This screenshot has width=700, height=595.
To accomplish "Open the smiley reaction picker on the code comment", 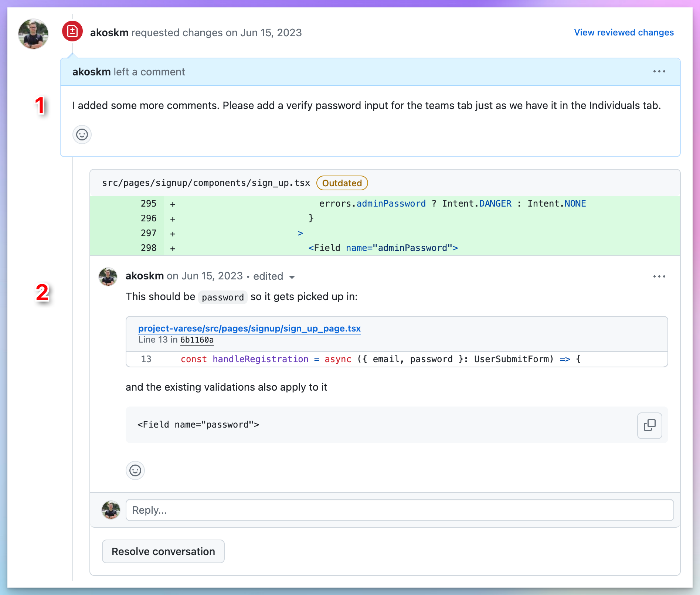I will 135,470.
